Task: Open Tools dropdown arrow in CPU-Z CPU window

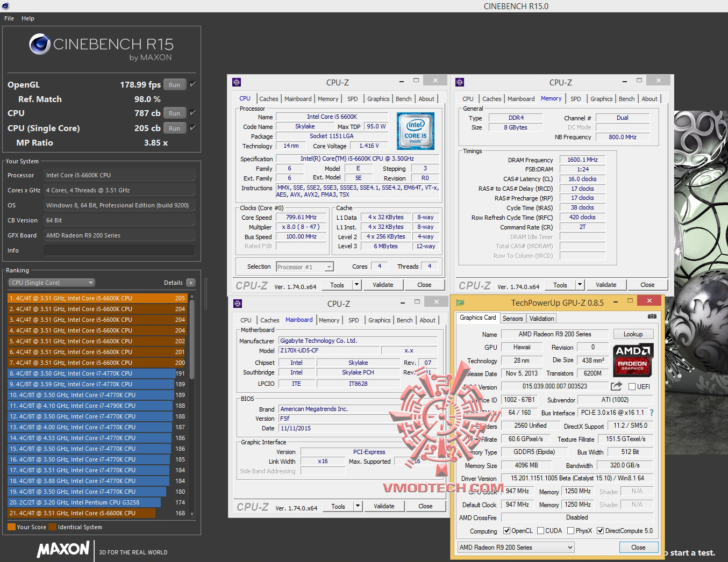Action: pyautogui.click(x=356, y=285)
